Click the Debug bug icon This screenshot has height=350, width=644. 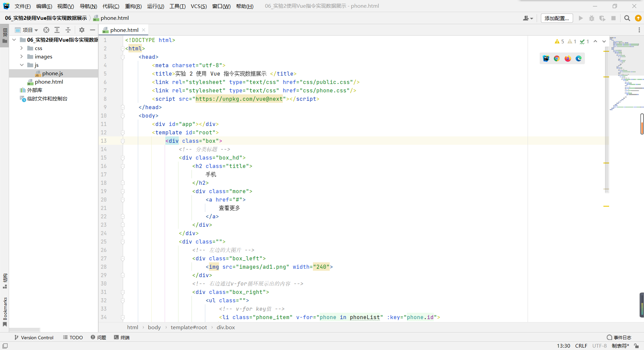click(592, 18)
